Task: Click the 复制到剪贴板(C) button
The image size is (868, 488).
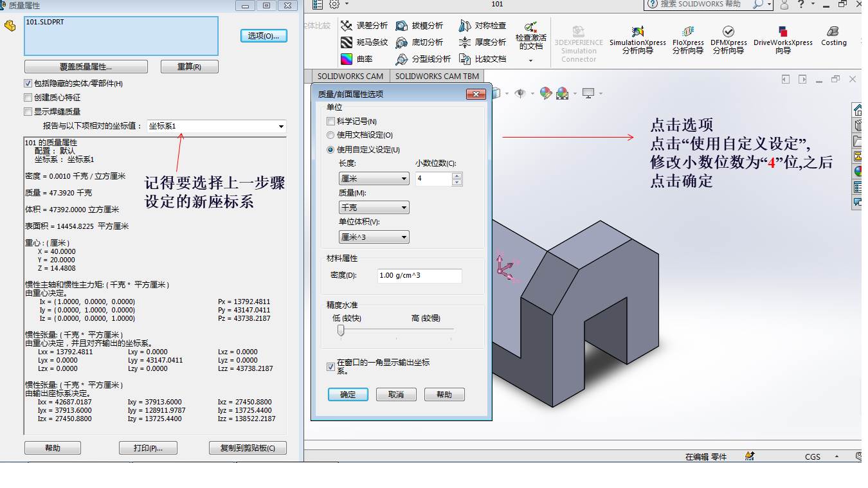Action: click(x=248, y=448)
